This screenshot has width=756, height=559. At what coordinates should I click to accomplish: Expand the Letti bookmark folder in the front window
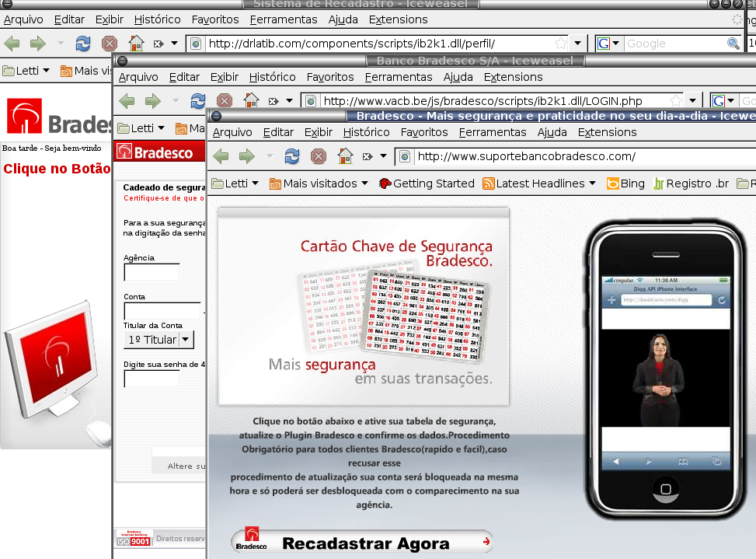(x=235, y=183)
